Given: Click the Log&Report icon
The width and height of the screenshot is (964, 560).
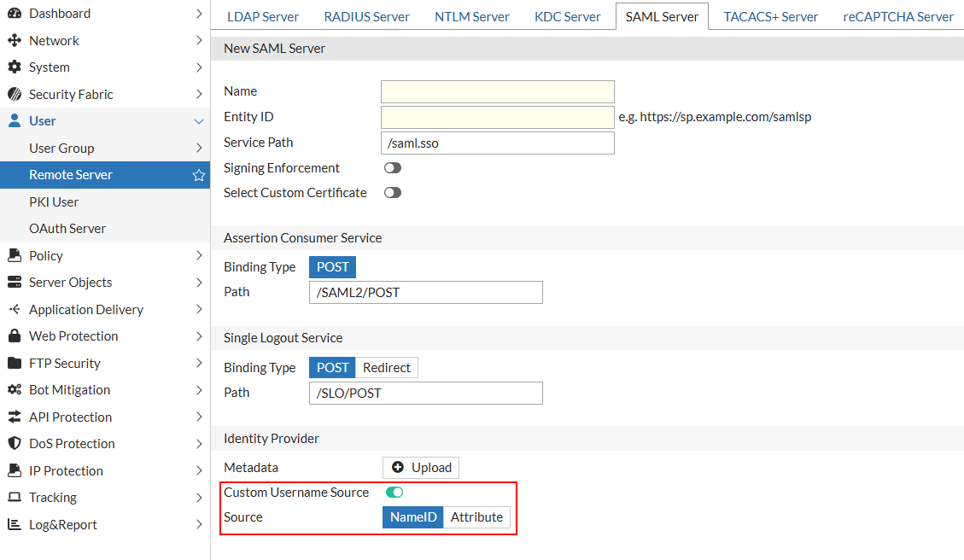Looking at the screenshot, I should tap(14, 525).
